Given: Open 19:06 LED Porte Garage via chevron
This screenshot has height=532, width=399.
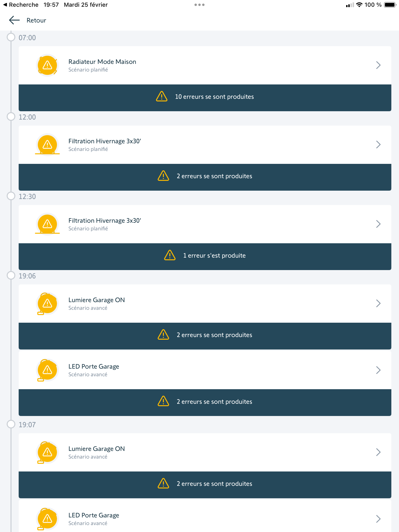Looking at the screenshot, I should coord(378,370).
